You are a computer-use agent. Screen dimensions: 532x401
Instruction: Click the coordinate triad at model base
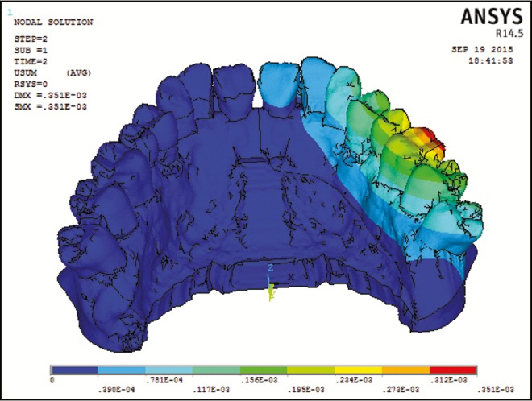[x=271, y=283]
